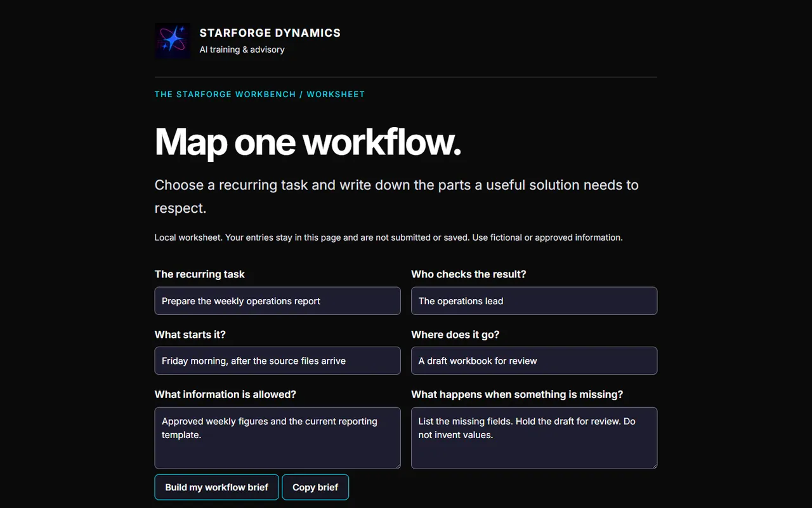This screenshot has height=508, width=812.
Task: Edit the 'What information is allowed?' textarea
Action: (278, 438)
